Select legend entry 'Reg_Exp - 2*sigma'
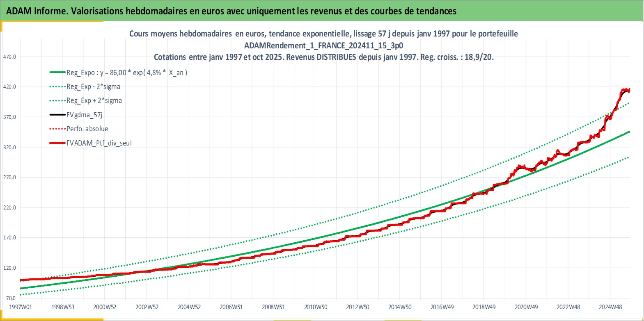This screenshot has width=644, height=321. pos(93,87)
